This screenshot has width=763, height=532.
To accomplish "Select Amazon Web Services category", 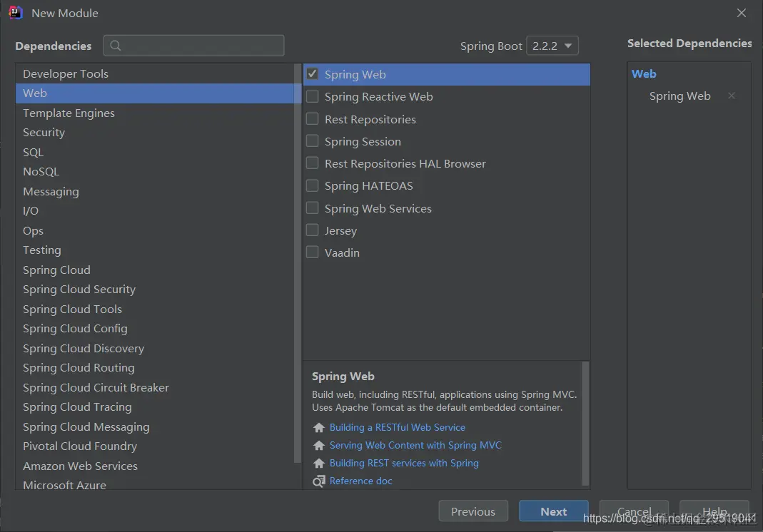I will [155, 466].
